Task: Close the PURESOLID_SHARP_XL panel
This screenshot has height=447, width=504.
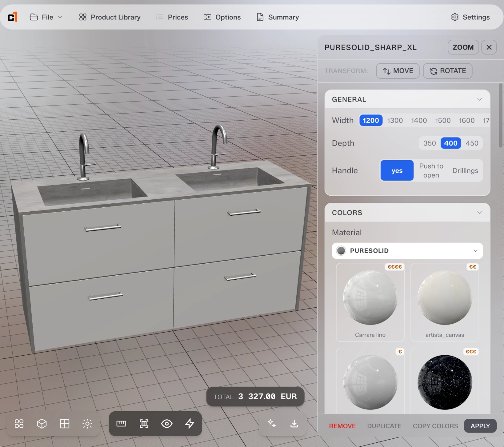Action: click(489, 47)
